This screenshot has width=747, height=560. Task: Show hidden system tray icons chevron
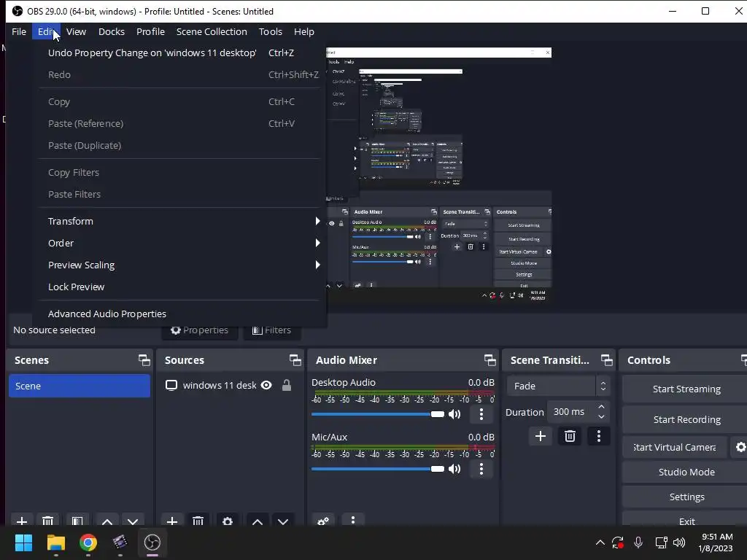(600, 542)
